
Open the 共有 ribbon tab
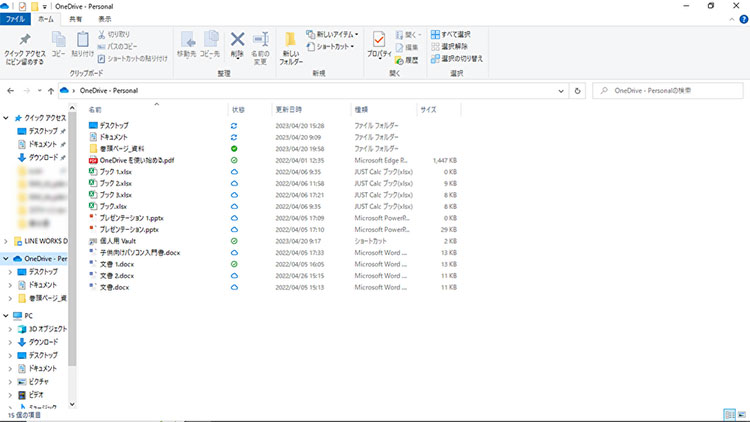[x=76, y=19]
